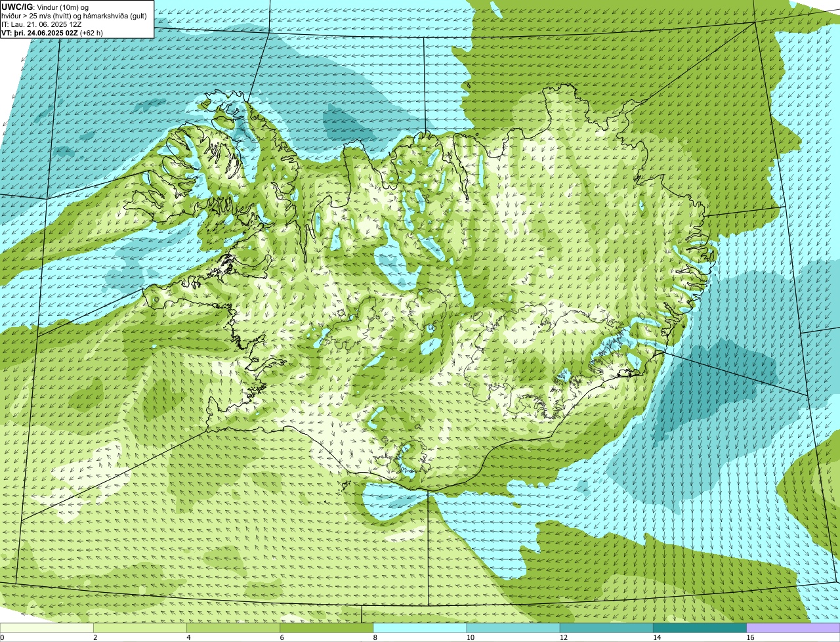Click the 8–10 m/s light cyan legend segment
This screenshot has width=840, height=642.
coord(420,628)
